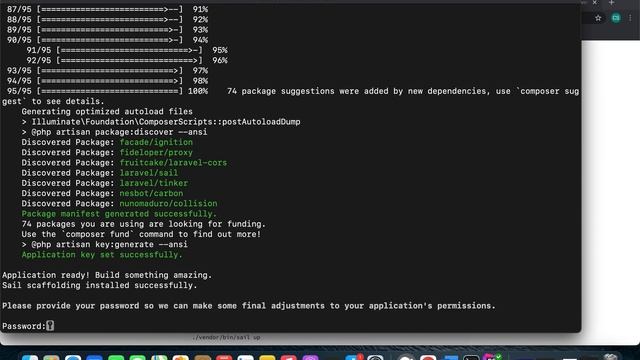
Task: Click the "fruitcake/laravel-cors" package name
Action: (x=173, y=162)
